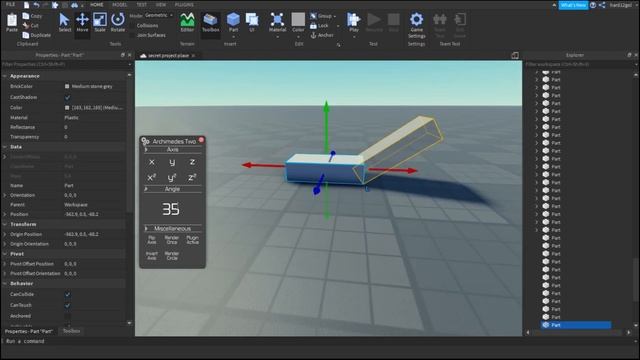Enable the Anchored checkbox
Viewport: 640px width, 360px height.
(67, 316)
